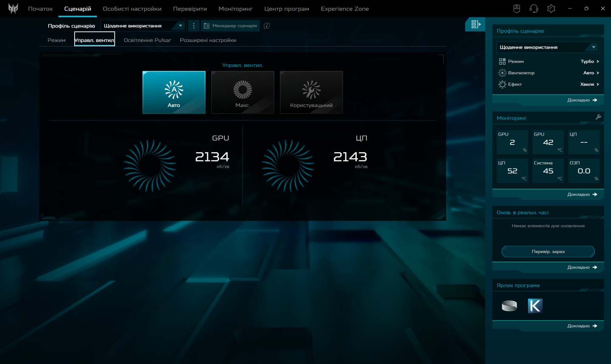
Task: Launch the coil-shaped program shortcut
Action: [509, 306]
